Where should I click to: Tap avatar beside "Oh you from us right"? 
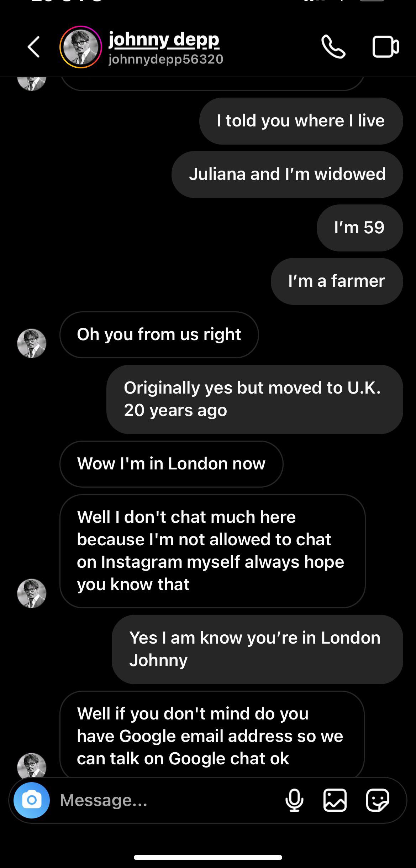click(x=32, y=343)
